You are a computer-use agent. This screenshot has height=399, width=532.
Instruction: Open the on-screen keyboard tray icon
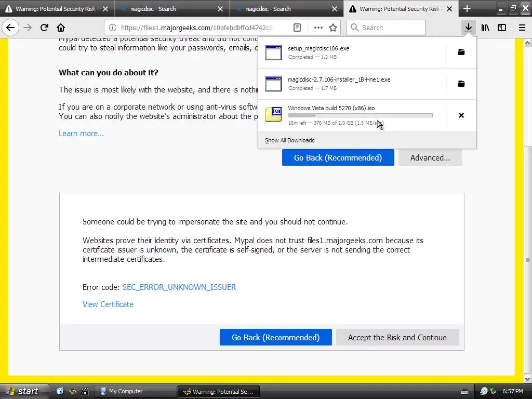click(464, 392)
